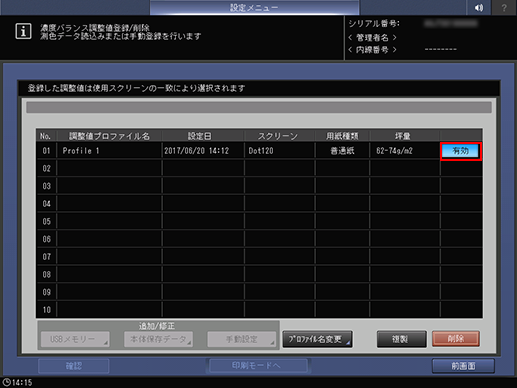The width and height of the screenshot is (517, 388).
Task: Click the 複製 button
Action: click(x=401, y=339)
